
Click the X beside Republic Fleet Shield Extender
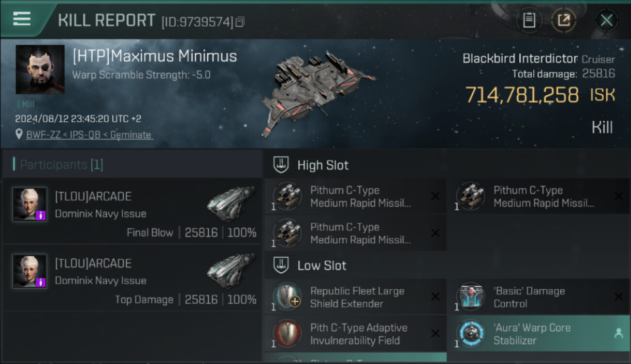coord(435,297)
